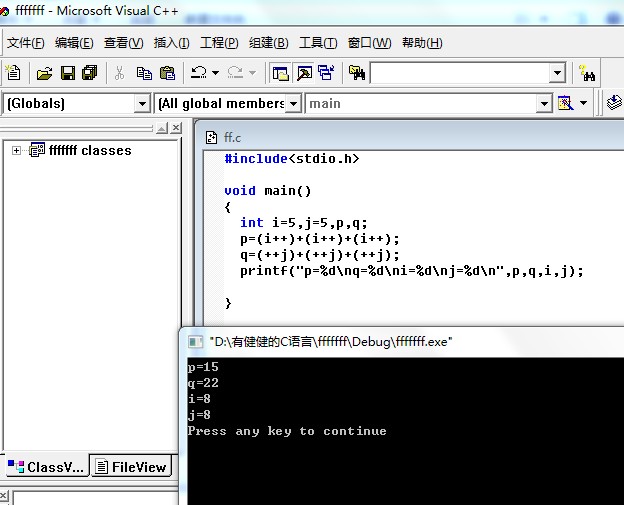Open the Window List icon
624x505 pixels.
[326, 73]
